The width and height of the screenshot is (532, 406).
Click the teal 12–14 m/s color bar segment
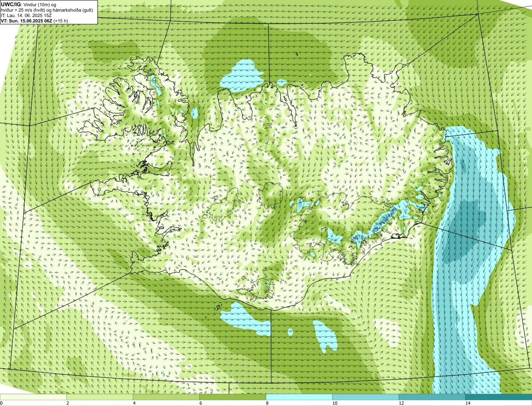(432, 397)
